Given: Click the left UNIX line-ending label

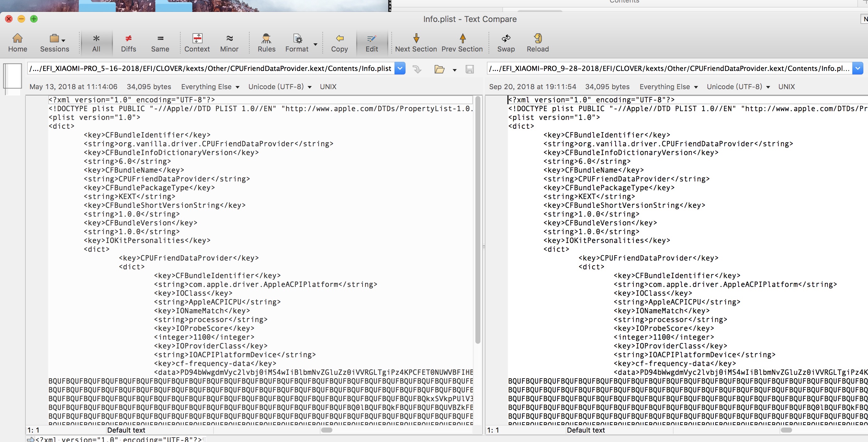Looking at the screenshot, I should (x=328, y=87).
